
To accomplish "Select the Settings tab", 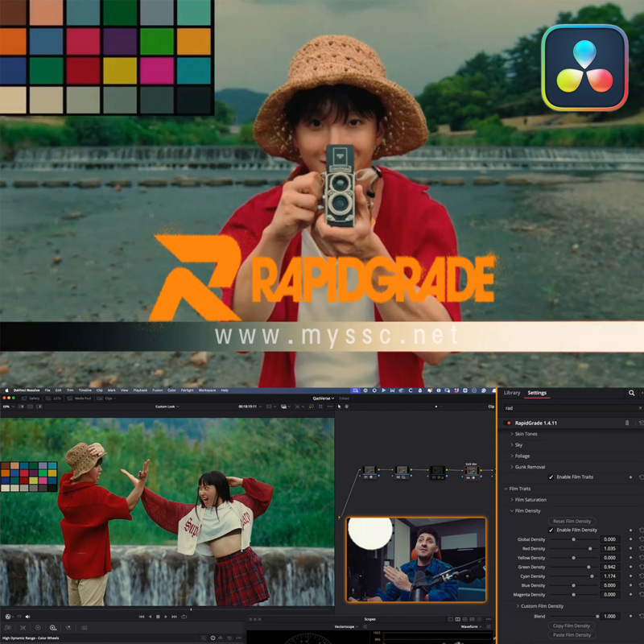I will pyautogui.click(x=537, y=393).
